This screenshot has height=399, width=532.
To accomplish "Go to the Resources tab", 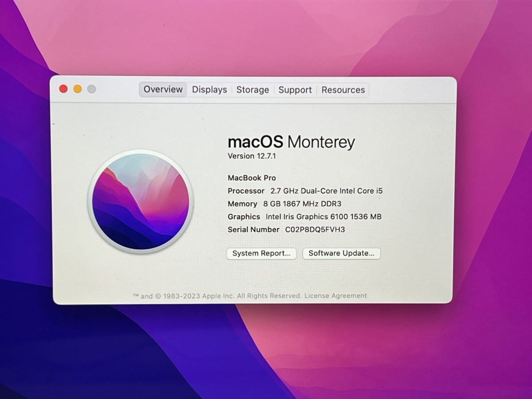I will coord(343,90).
